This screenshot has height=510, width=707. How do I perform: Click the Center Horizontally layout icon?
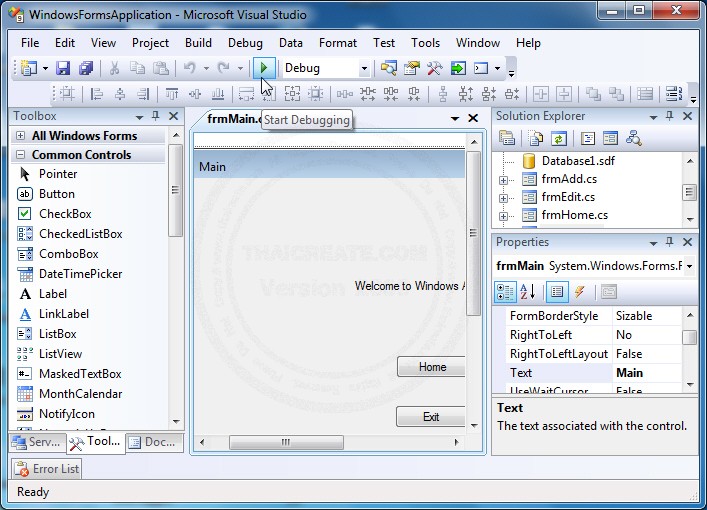pyautogui.click(x=541, y=94)
